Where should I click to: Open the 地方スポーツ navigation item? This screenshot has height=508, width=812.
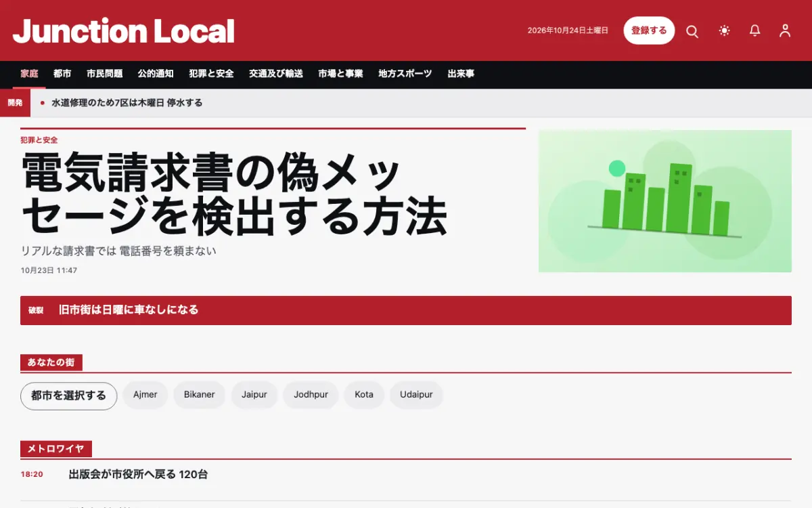(x=405, y=74)
